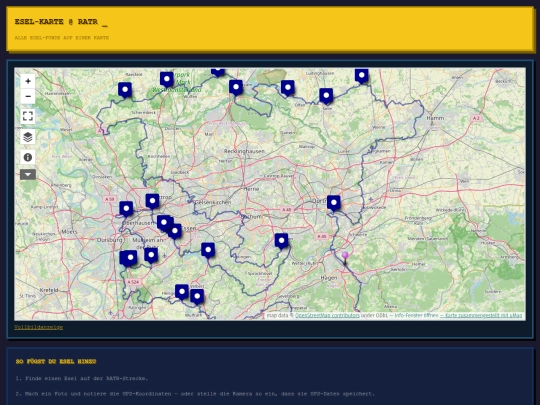The image size is (540, 405).
Task: Click the Recklinghausen label on map
Action: pos(244,151)
